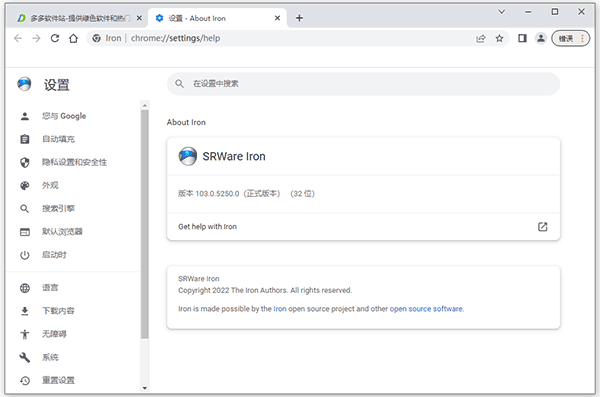Click the sidebar scrollbar thumb

pyautogui.click(x=145, y=224)
